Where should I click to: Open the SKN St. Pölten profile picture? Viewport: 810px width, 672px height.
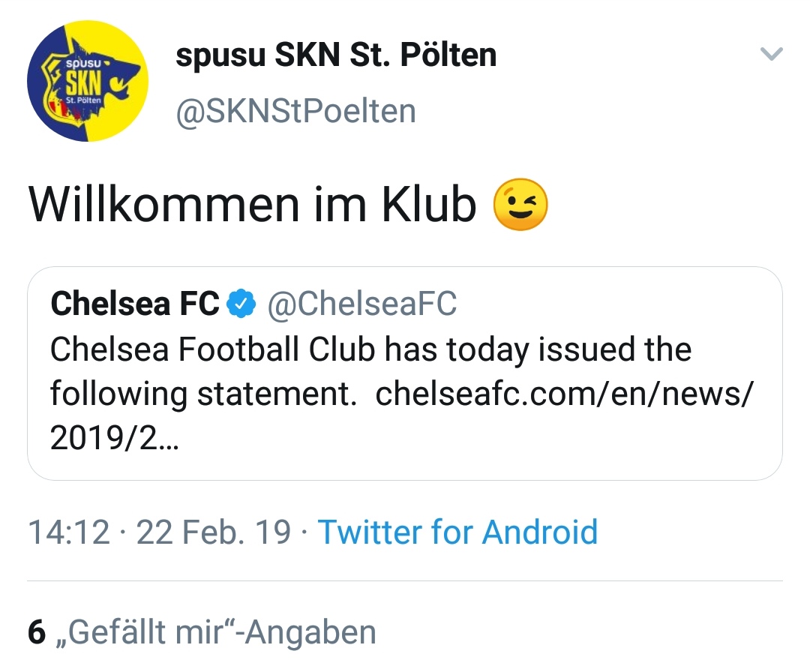click(x=88, y=80)
